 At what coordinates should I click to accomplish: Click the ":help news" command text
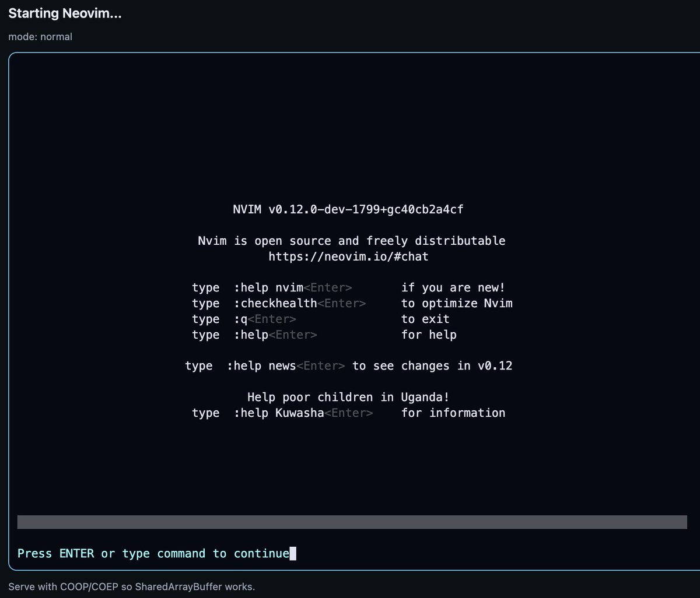261,366
